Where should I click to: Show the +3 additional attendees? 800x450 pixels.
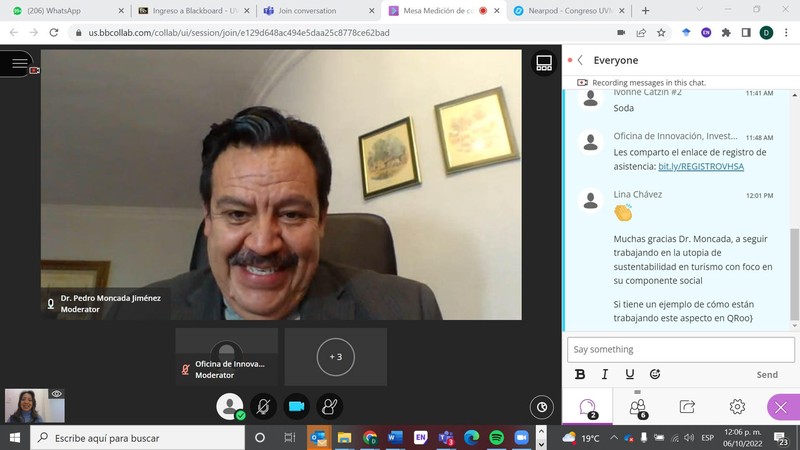click(x=336, y=357)
